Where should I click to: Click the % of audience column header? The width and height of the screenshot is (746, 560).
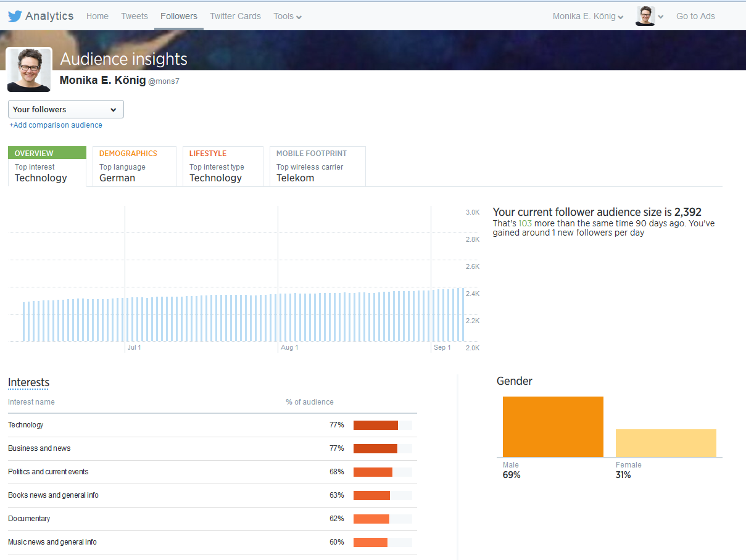310,402
